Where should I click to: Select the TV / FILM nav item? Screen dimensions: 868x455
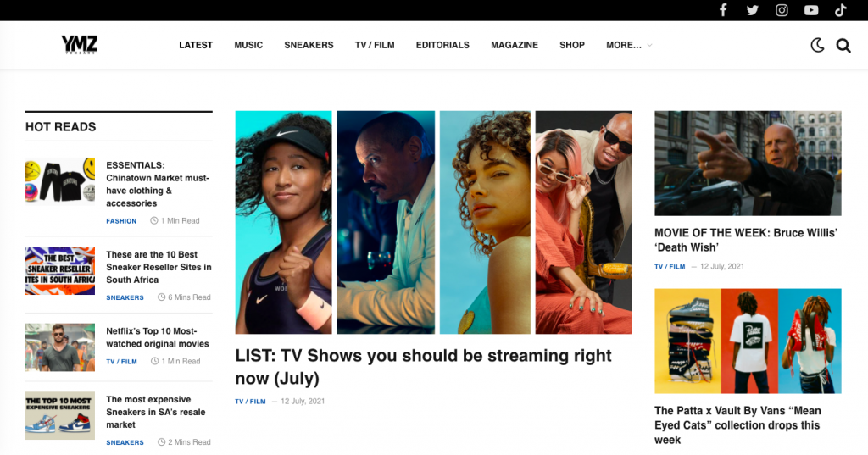tap(375, 45)
